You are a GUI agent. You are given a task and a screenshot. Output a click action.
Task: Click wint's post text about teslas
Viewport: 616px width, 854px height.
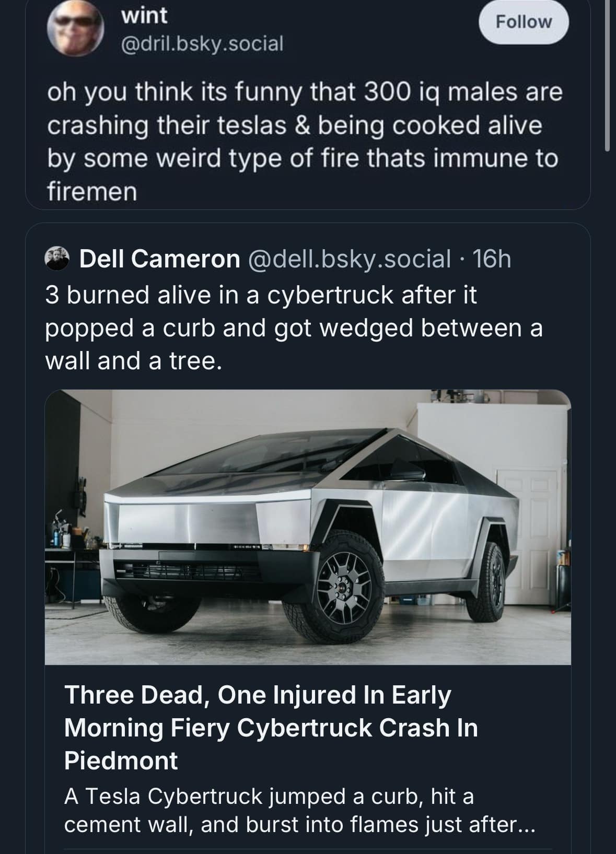(x=303, y=142)
